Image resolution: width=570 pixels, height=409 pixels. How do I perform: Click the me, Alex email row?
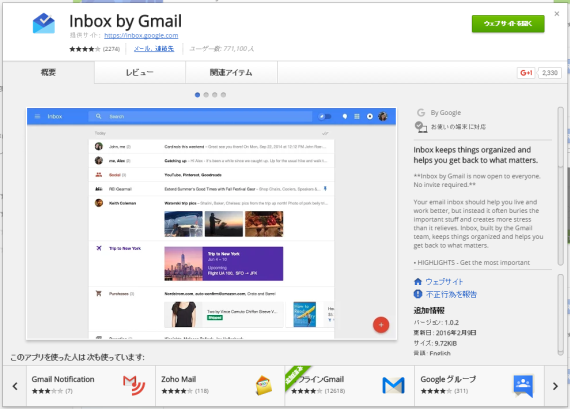click(x=211, y=161)
